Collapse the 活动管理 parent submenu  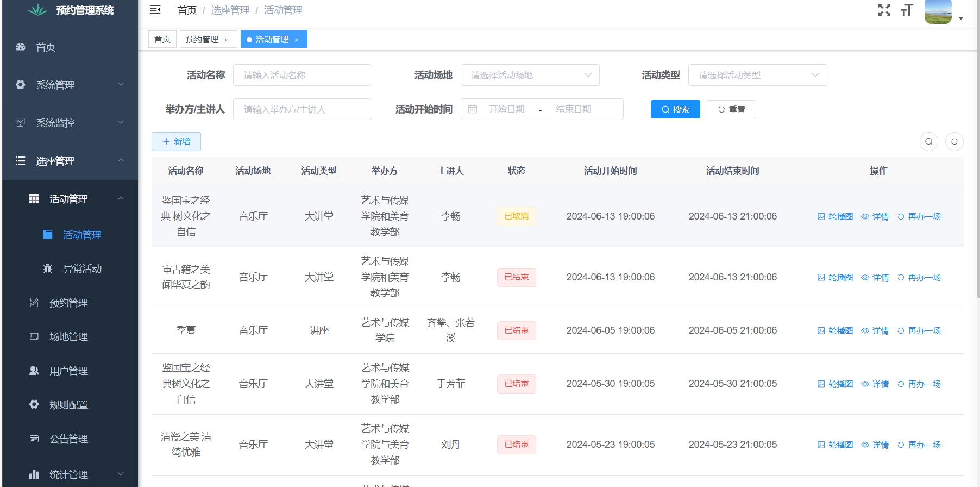(x=70, y=199)
